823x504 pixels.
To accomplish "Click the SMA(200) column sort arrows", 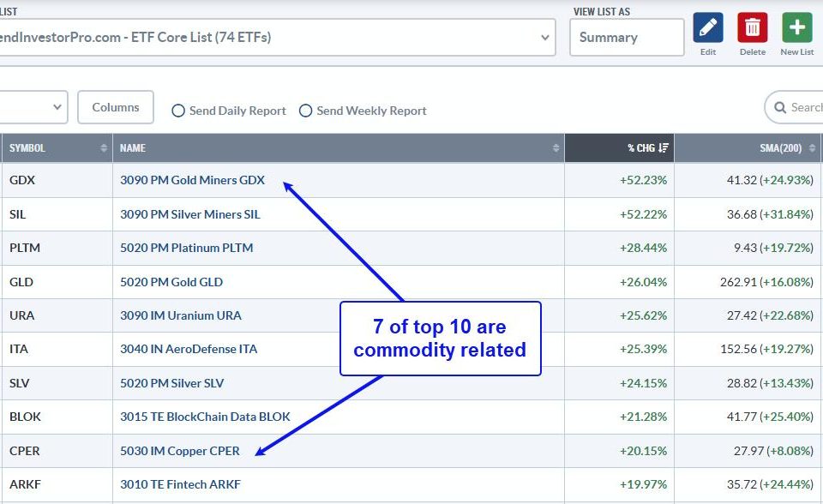I will click(812, 148).
